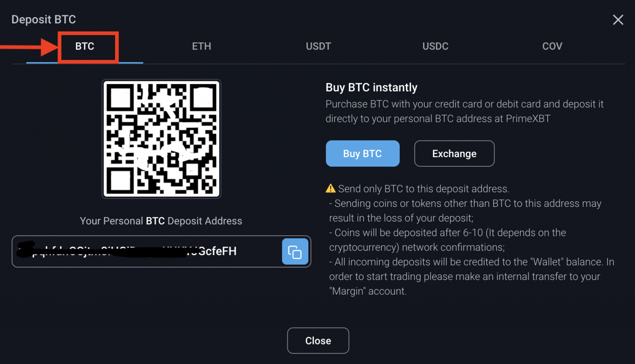Image resolution: width=635 pixels, height=364 pixels.
Task: Select the COV tab
Action: click(552, 46)
